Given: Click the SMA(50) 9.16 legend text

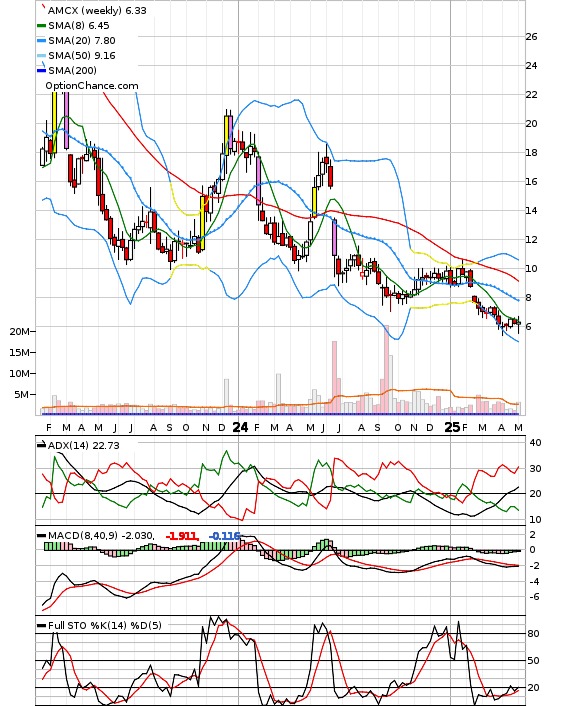Looking at the screenshot, I should pyautogui.click(x=82, y=55).
